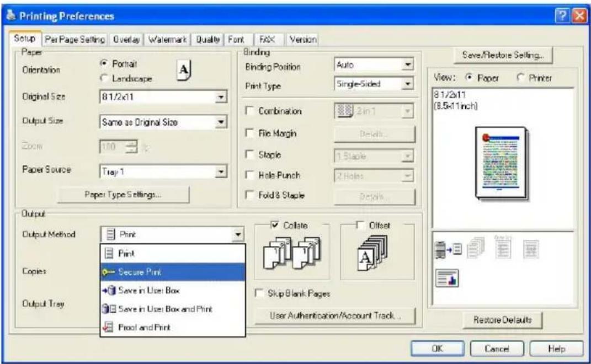Collapse the Output Method dropdown arrow

click(238, 234)
